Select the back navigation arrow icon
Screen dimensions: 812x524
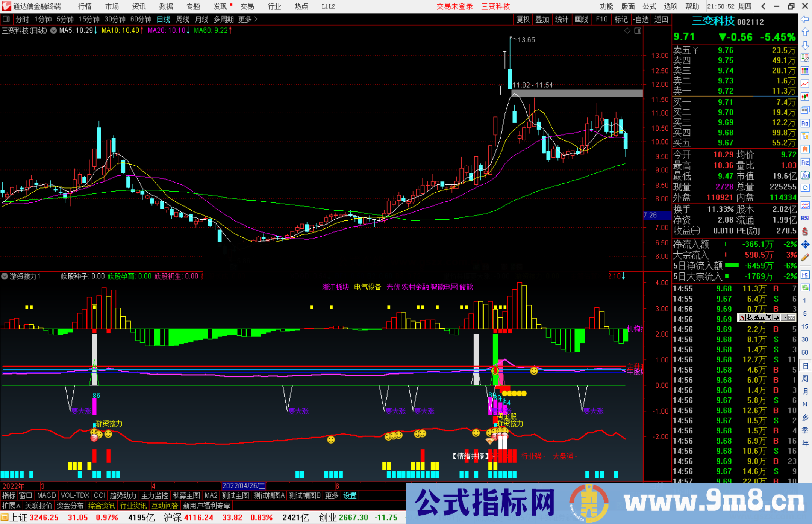(805, 20)
